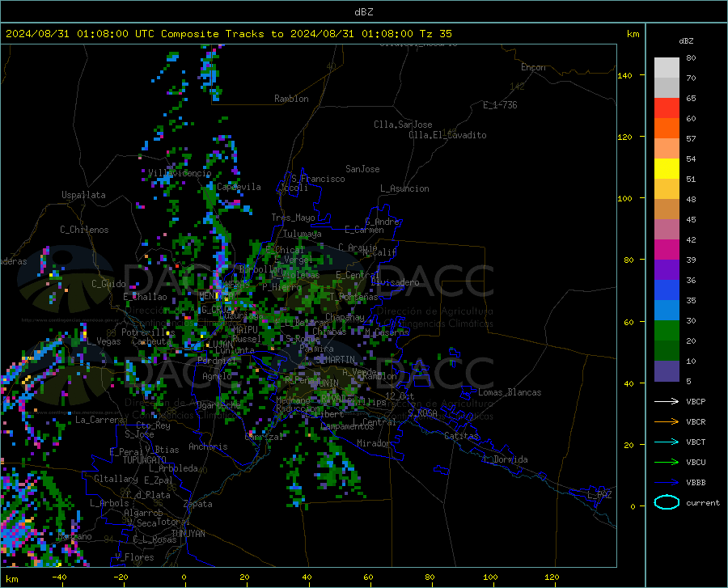The width and height of the screenshot is (728, 588).
Task: Click the SanJose label below Clla.SanJose
Action: (362, 169)
